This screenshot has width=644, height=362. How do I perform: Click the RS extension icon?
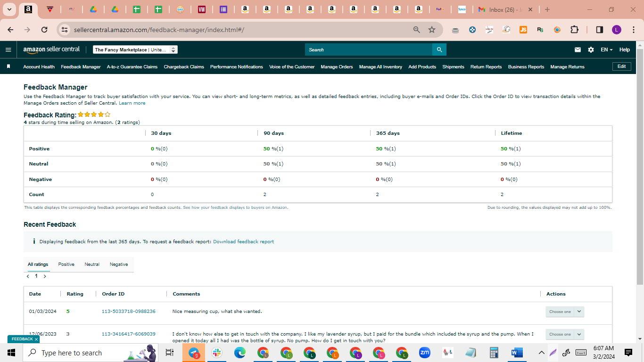click(540, 30)
